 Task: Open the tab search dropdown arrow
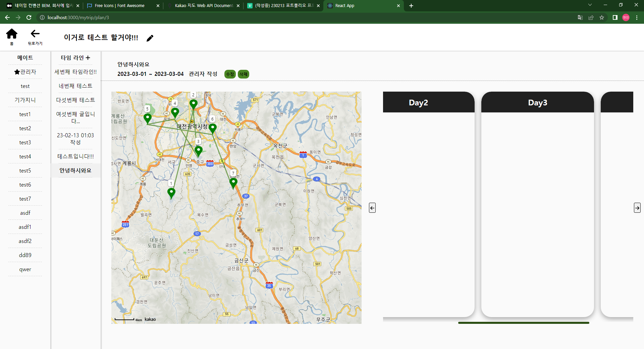coord(590,5)
